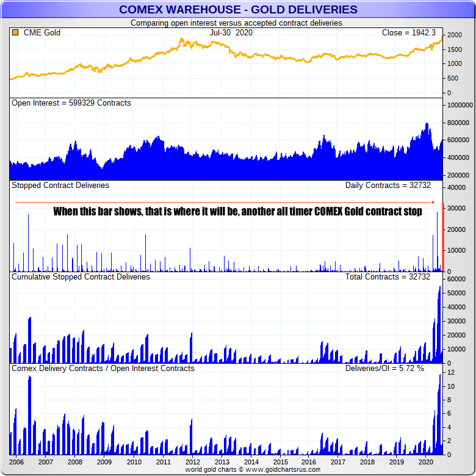Select the Comex Delivery Contracts / Open Interest heading
Screen dimensions: 476x476
(103, 369)
